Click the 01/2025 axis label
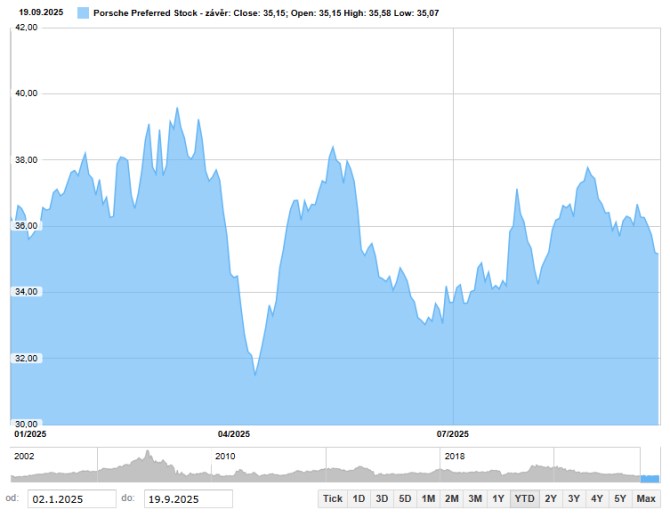This screenshot has height=526, width=670. click(30, 434)
